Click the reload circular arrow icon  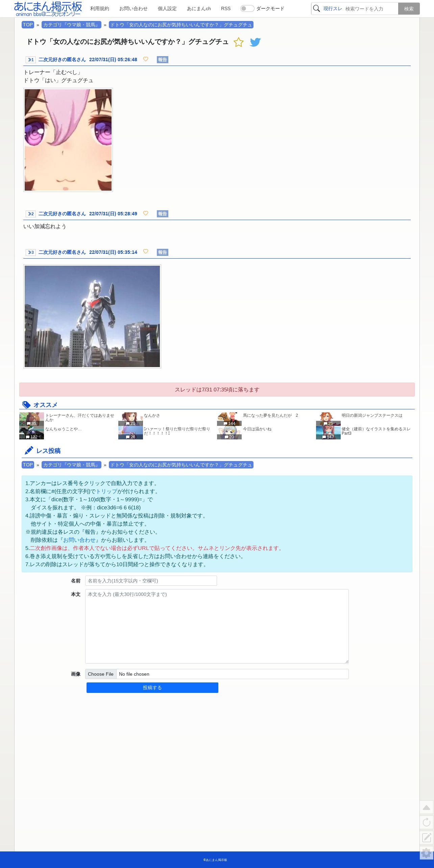427,822
